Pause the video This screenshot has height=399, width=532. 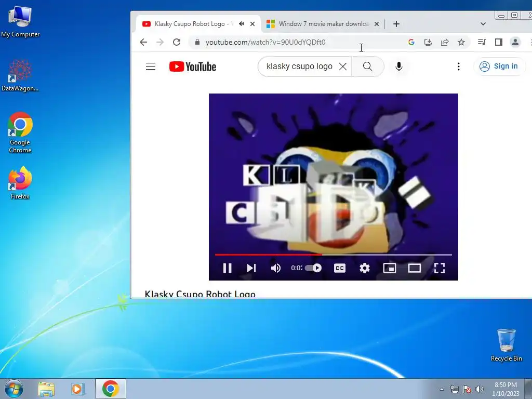tap(228, 268)
